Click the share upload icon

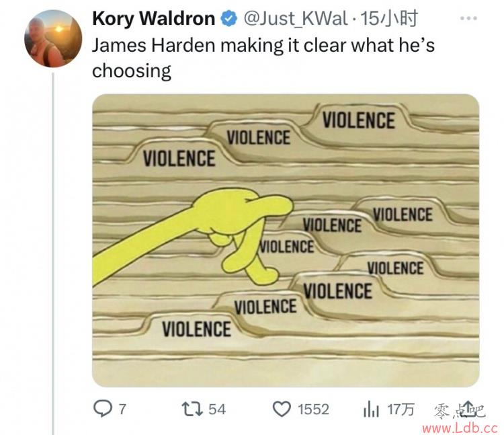tap(468, 407)
